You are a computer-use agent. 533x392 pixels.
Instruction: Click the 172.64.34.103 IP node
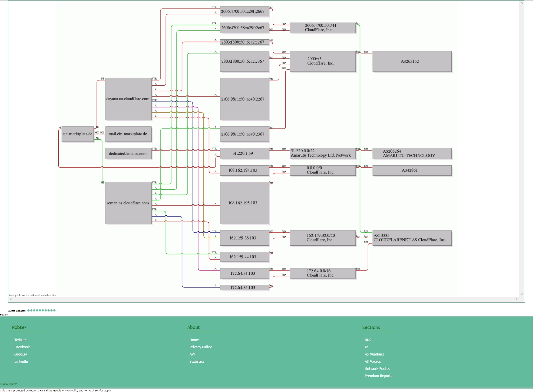pyautogui.click(x=244, y=273)
